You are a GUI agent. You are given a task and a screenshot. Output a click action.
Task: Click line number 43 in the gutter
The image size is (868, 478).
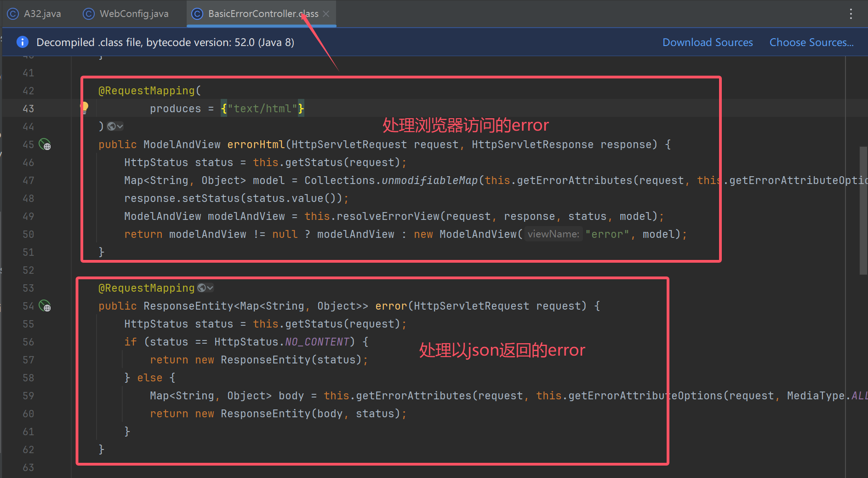point(28,109)
